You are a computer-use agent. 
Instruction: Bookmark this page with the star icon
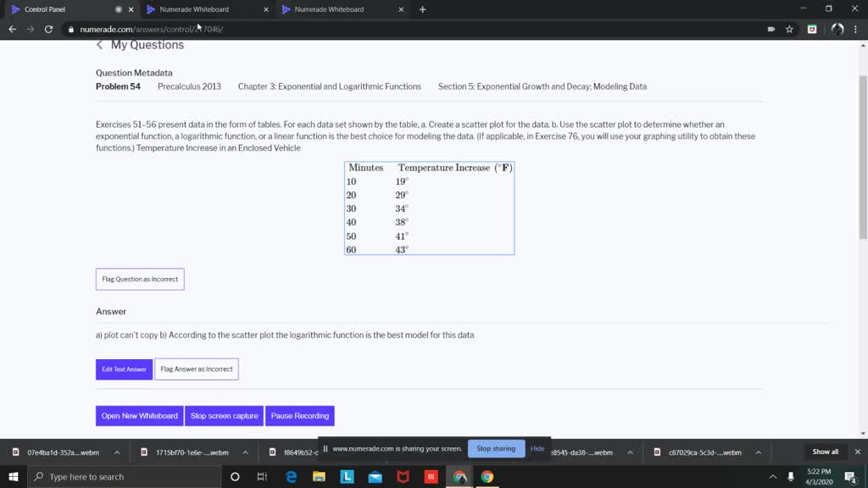(x=789, y=27)
